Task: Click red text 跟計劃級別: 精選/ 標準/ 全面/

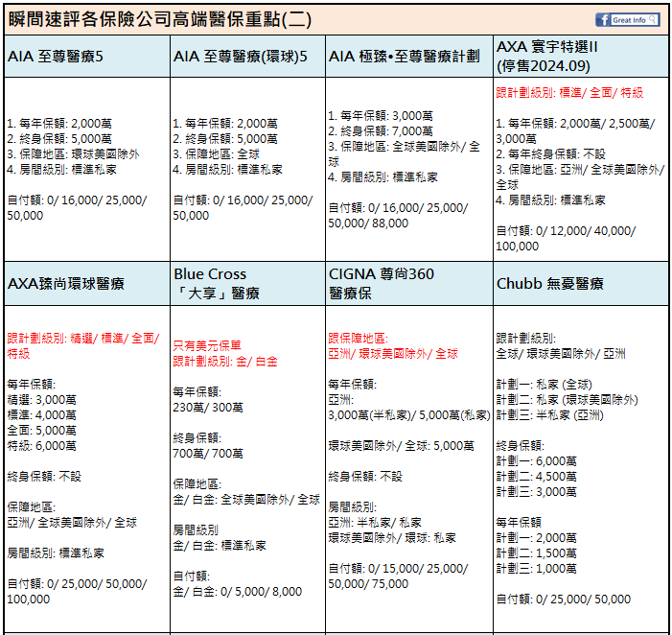Action: [x=83, y=339]
